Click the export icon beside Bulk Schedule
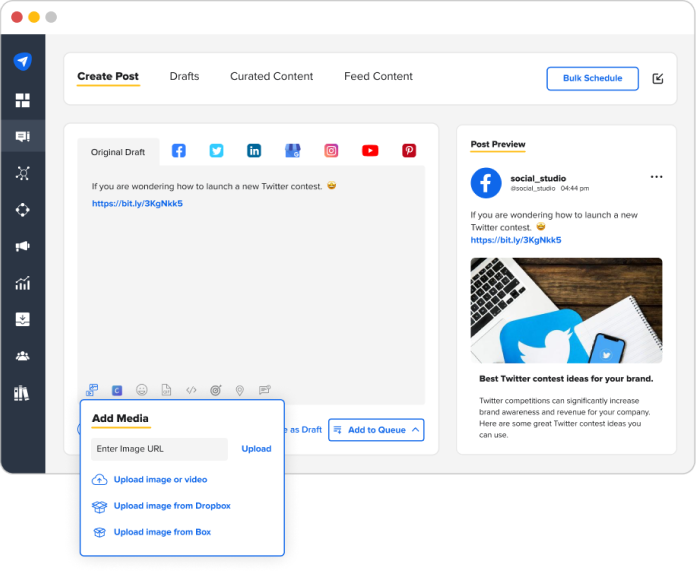Screen dimensions: 696x574 657,79
